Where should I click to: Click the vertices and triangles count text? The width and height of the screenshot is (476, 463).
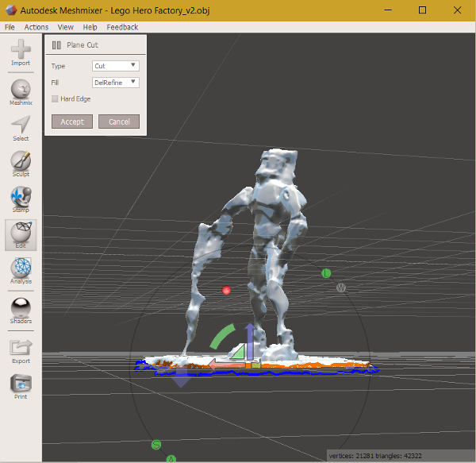[x=375, y=456]
